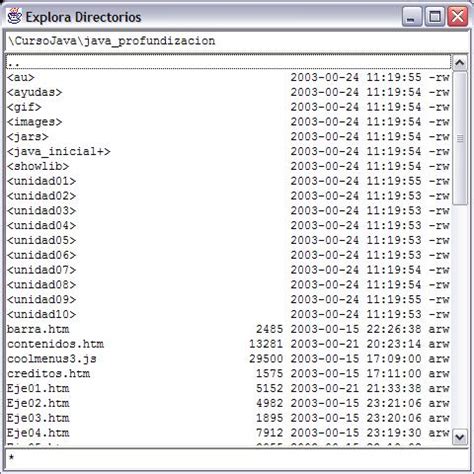Select the Eje04.htm file row
474x474 pixels.
pyautogui.click(x=229, y=433)
